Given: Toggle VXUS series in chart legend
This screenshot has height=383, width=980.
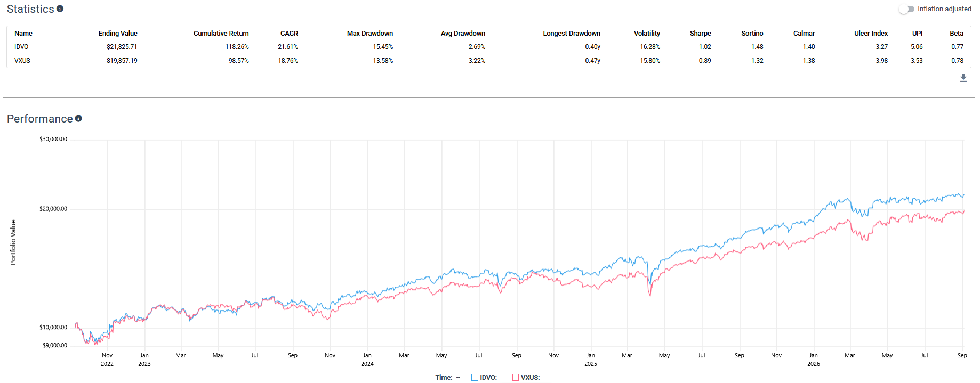Looking at the screenshot, I should coord(526,377).
